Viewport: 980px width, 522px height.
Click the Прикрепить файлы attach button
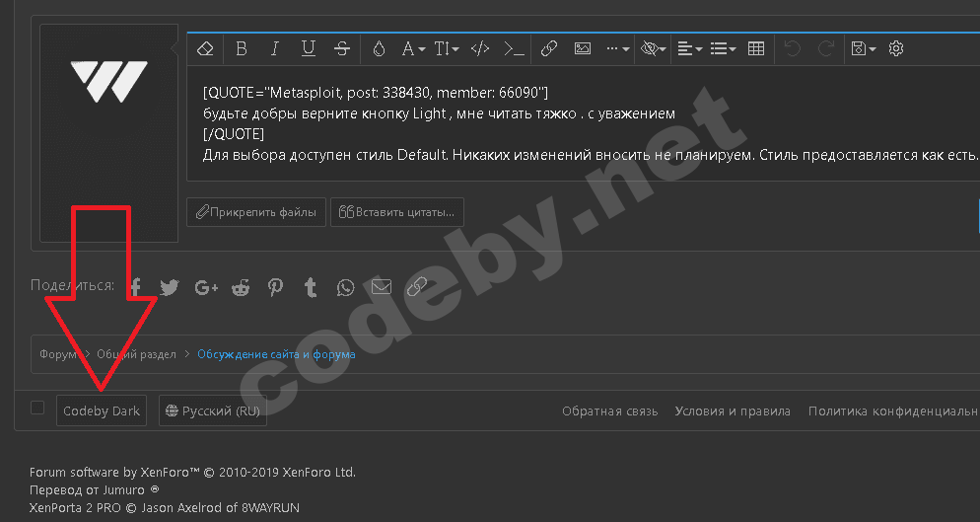255,211
